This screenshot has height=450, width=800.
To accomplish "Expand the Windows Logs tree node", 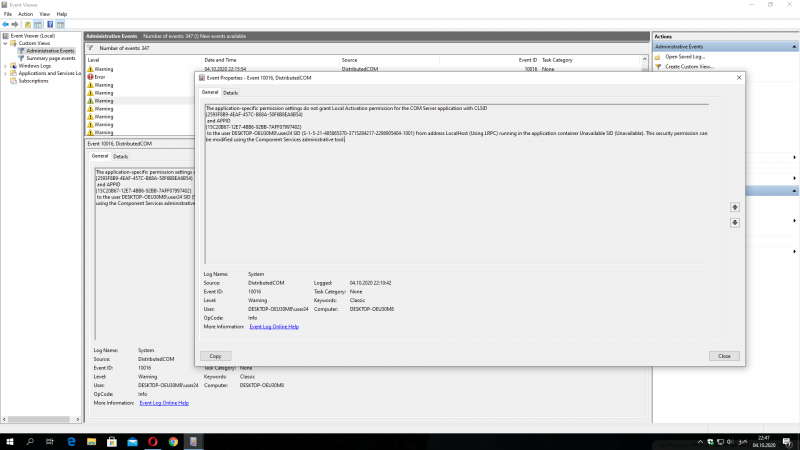I will 5,66.
